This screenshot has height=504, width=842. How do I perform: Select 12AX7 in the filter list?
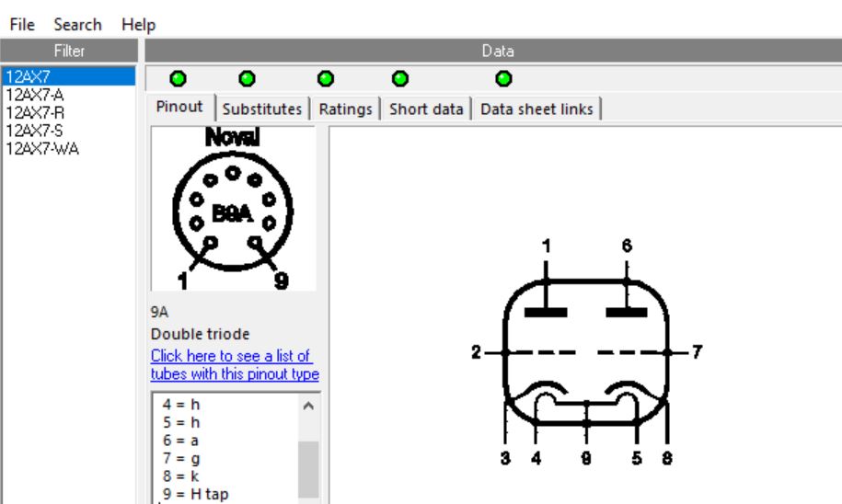pos(69,76)
